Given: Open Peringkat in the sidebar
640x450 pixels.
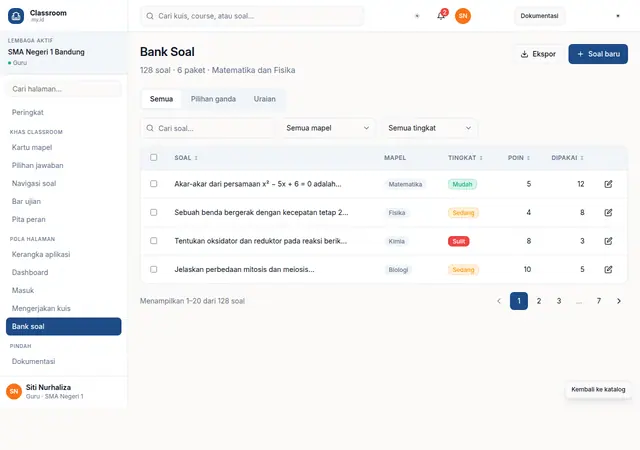Looking at the screenshot, I should (63, 112).
